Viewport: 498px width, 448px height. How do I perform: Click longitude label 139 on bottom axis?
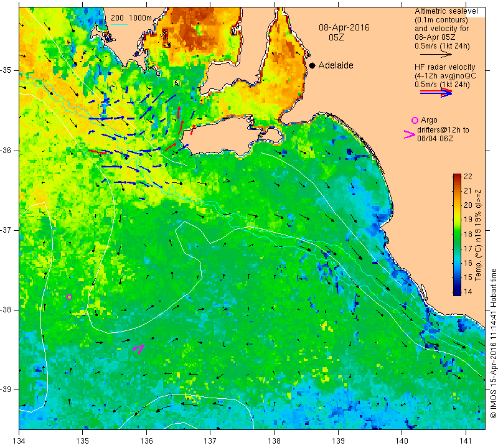click(x=338, y=441)
